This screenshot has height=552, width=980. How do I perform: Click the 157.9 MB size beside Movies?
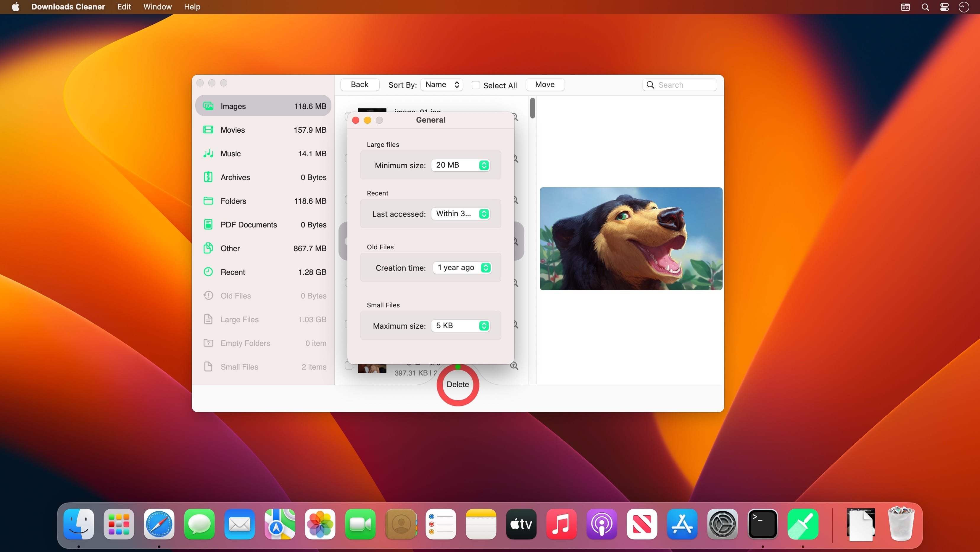pyautogui.click(x=310, y=130)
